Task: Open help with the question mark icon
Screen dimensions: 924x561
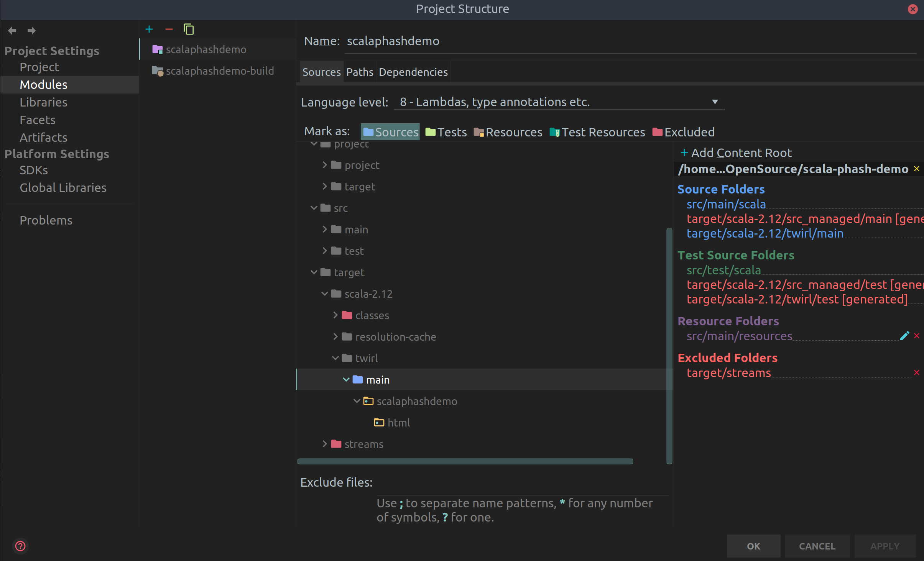Action: tap(20, 546)
